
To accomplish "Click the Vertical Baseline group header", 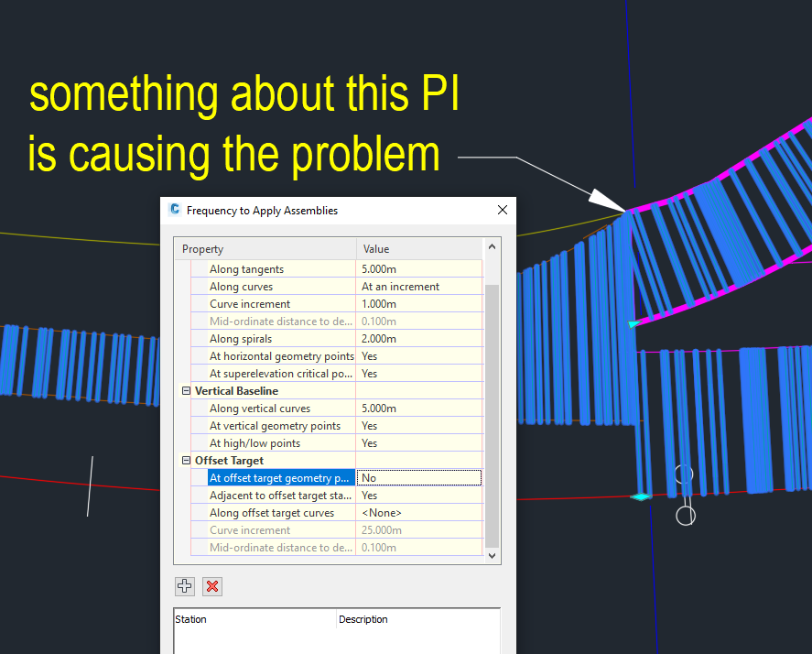I will (x=236, y=391).
